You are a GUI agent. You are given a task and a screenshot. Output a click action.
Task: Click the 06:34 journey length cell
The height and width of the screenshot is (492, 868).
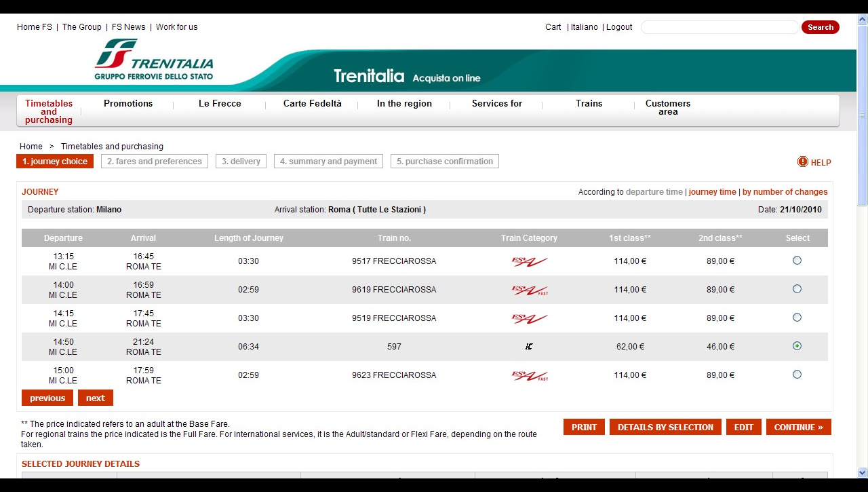(248, 347)
